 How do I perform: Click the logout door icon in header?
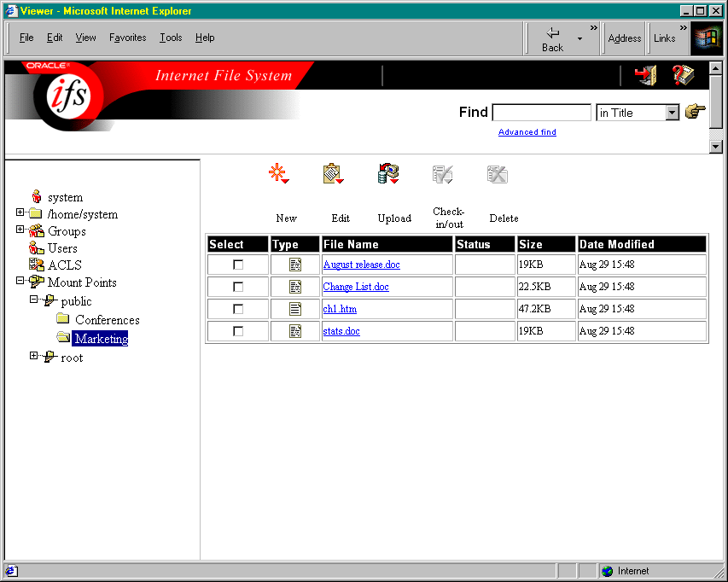tap(646, 75)
